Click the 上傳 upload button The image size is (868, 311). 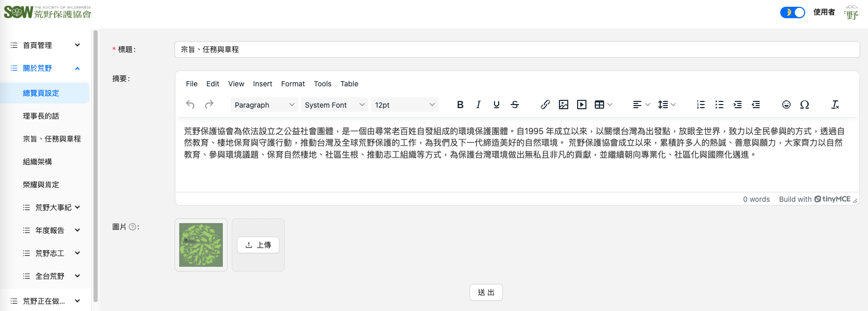coord(258,245)
